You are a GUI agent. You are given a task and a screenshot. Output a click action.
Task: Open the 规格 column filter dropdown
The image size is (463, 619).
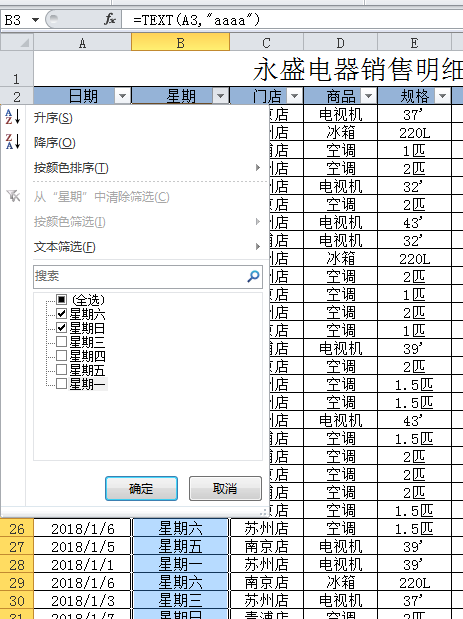443,96
